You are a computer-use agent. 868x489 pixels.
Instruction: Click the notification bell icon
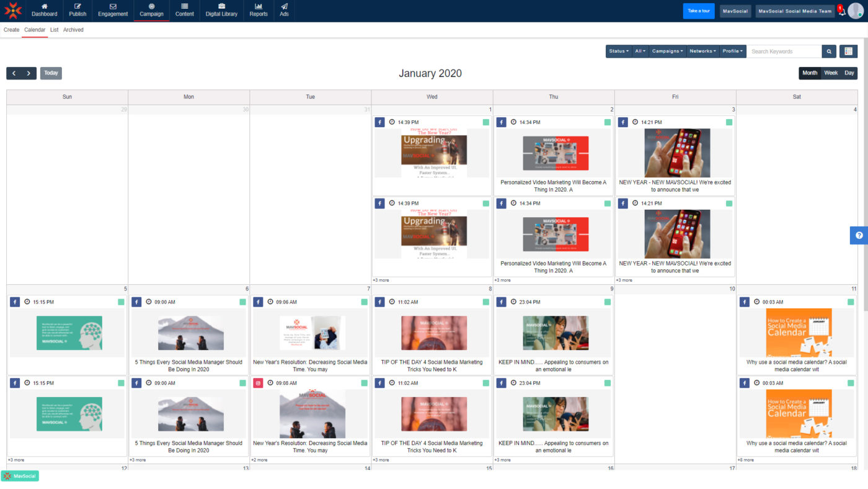tap(842, 12)
